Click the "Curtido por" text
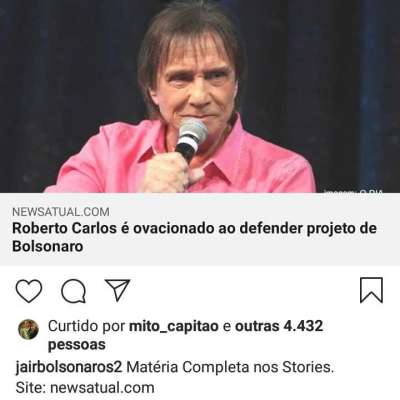Screen dimensions: 400x400 click(x=87, y=326)
